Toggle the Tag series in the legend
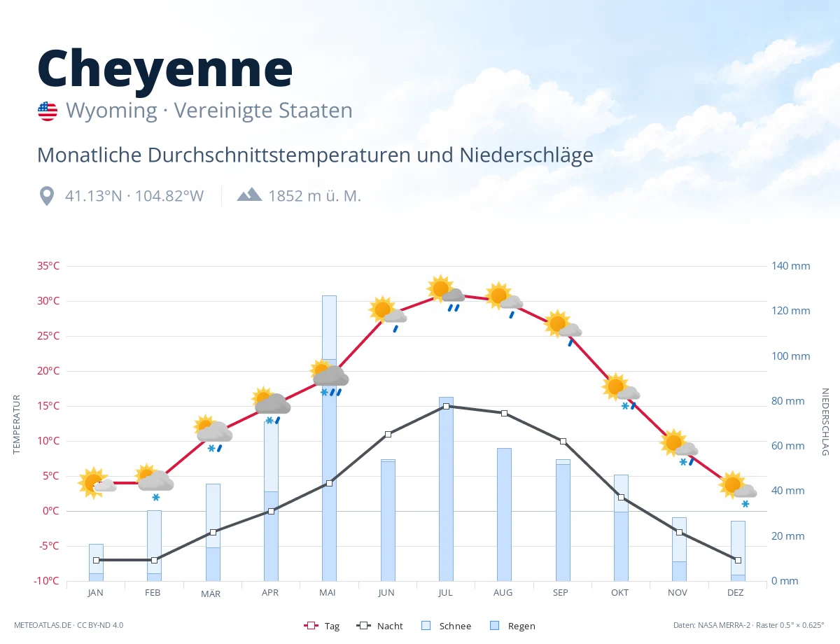Screen dimensions: 840x644 point(322,626)
